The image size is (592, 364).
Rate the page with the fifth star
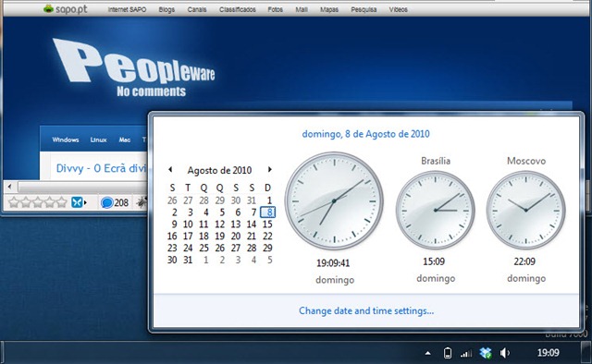(x=62, y=202)
